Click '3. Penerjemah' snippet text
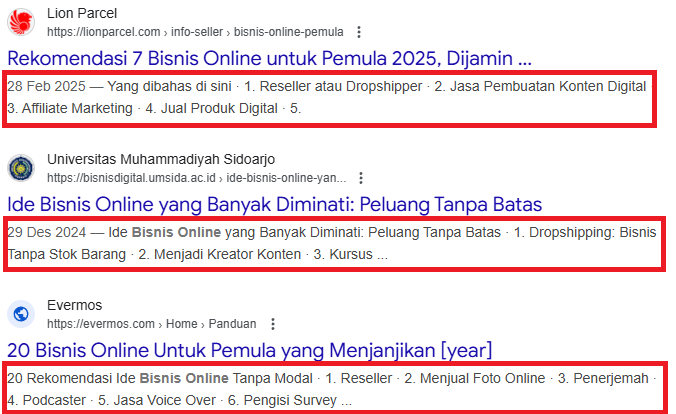Image resolution: width=676 pixels, height=414 pixels. [x=603, y=378]
